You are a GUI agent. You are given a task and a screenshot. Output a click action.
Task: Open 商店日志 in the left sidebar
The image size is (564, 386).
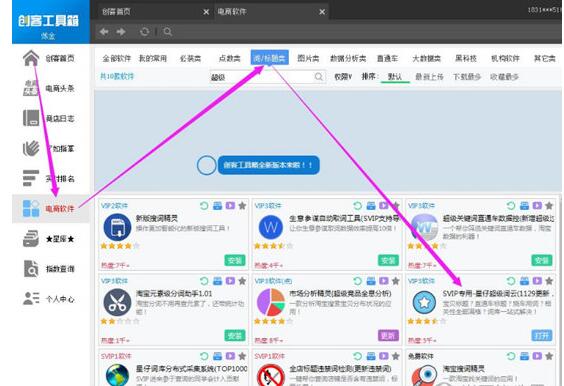point(49,118)
